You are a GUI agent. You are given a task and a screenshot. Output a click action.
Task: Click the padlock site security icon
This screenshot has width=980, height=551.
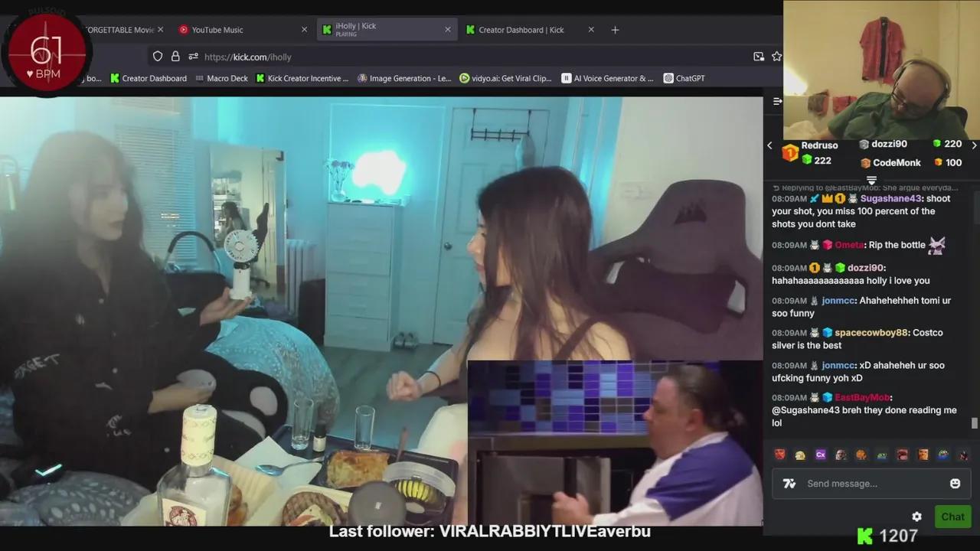click(175, 57)
